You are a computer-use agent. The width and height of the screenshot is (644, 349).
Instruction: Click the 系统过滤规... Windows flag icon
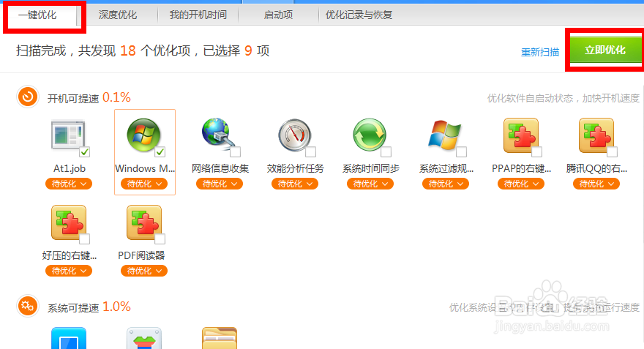point(444,135)
